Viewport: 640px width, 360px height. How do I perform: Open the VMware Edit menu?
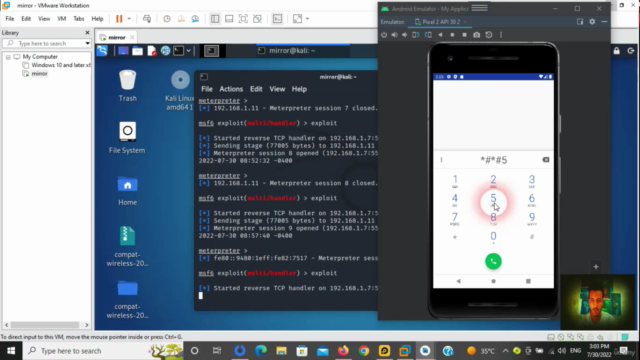26,19
